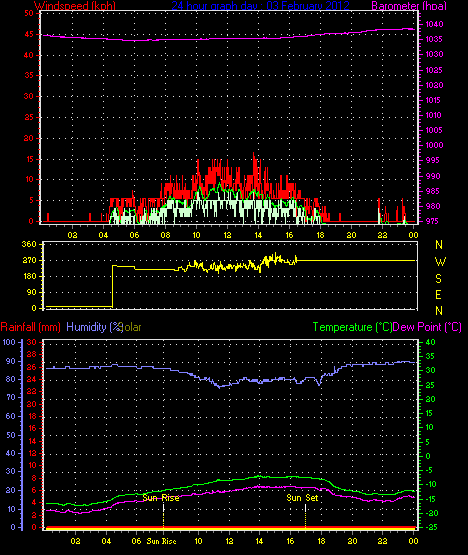Click the 24 hour graph date title
The image size is (468, 555).
click(x=261, y=6)
